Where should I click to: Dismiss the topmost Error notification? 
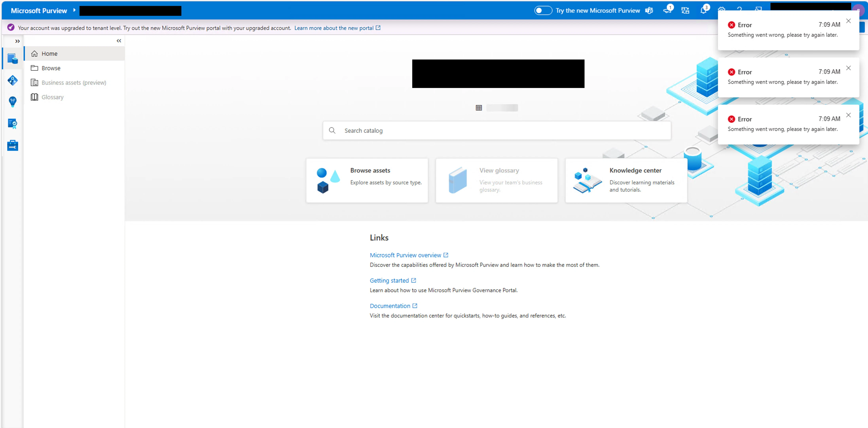848,21
